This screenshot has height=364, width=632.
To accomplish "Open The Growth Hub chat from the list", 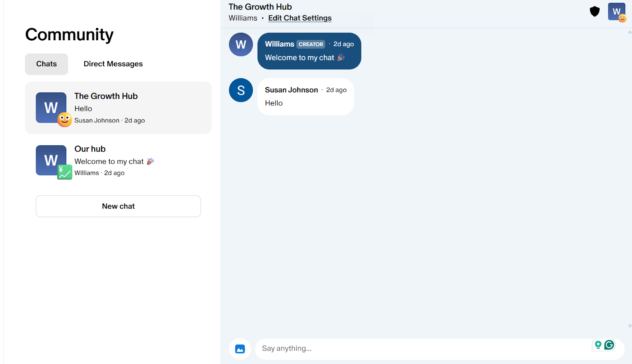I will click(118, 108).
